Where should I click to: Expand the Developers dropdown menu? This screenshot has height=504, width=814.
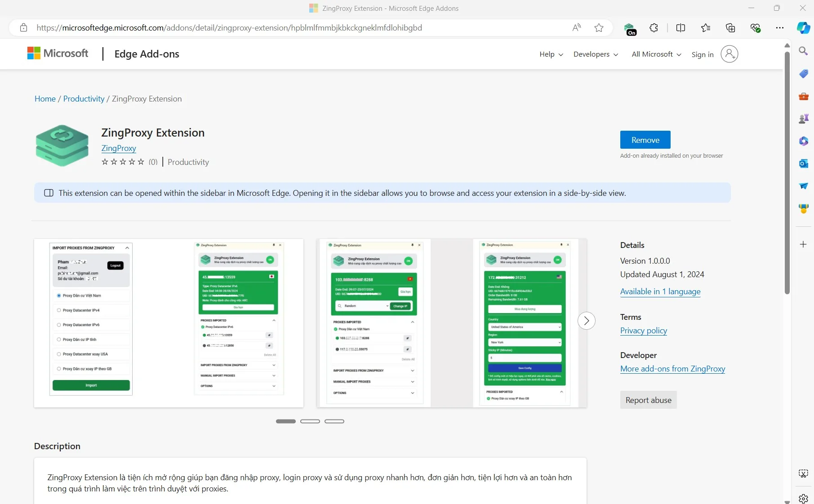click(x=596, y=54)
